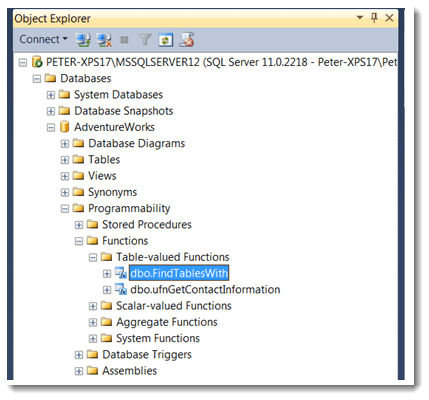The height and width of the screenshot is (400, 429).
Task: Click the Connect Object Explorer icon
Action: pyautogui.click(x=83, y=40)
